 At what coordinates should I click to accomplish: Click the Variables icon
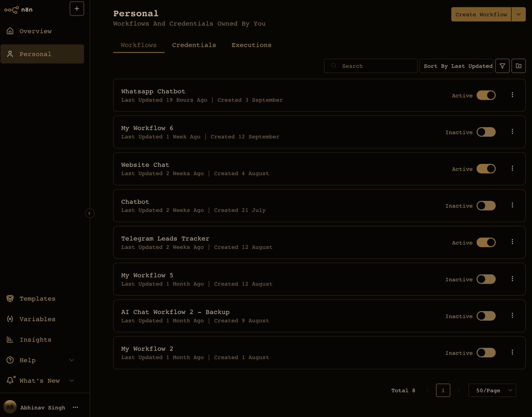10,319
